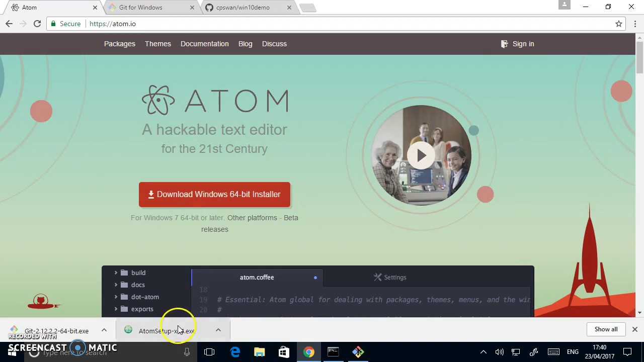This screenshot has width=644, height=362.
Task: Click the AtomSetup download file icon
Action: pyautogui.click(x=128, y=330)
